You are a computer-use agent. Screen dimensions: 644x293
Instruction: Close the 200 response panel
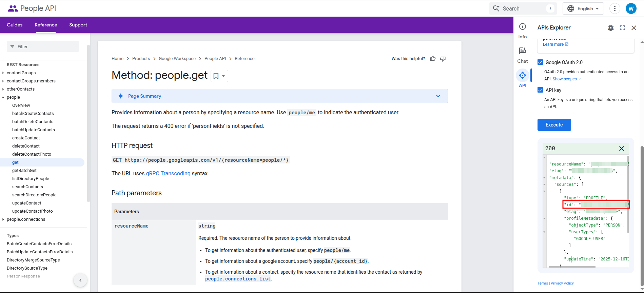[622, 149]
